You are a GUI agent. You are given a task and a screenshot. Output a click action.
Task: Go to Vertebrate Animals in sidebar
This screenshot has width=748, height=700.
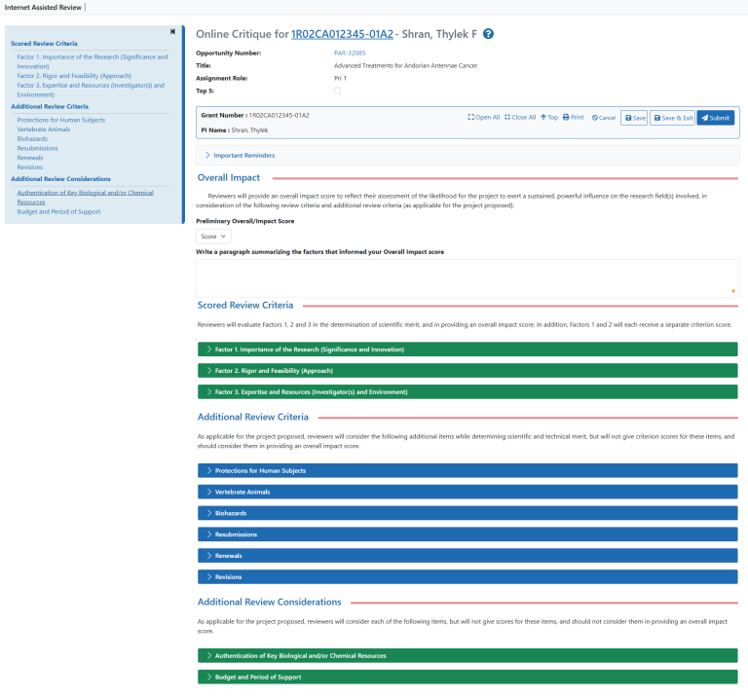point(46,129)
